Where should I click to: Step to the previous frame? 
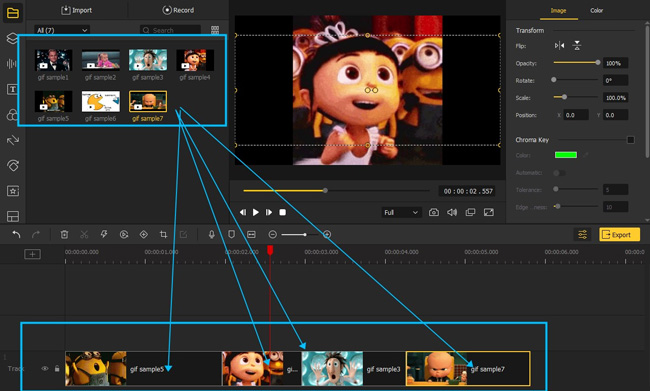(x=243, y=212)
